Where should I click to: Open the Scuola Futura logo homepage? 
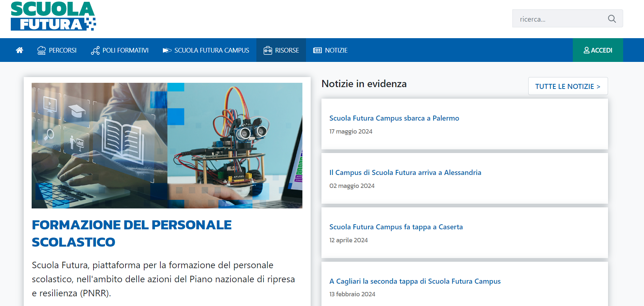[x=53, y=16]
